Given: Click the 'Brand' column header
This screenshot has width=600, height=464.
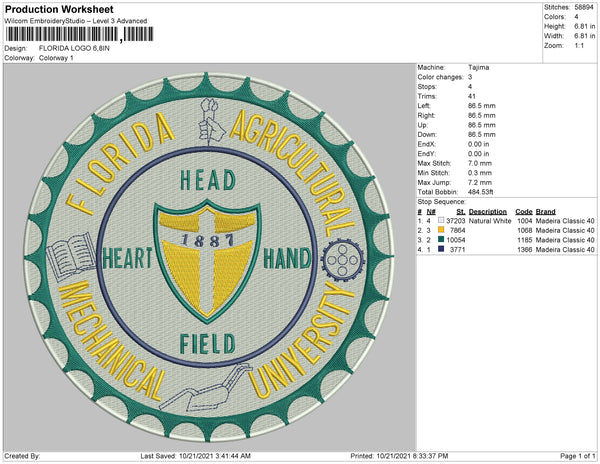Looking at the screenshot, I should coord(546,212).
